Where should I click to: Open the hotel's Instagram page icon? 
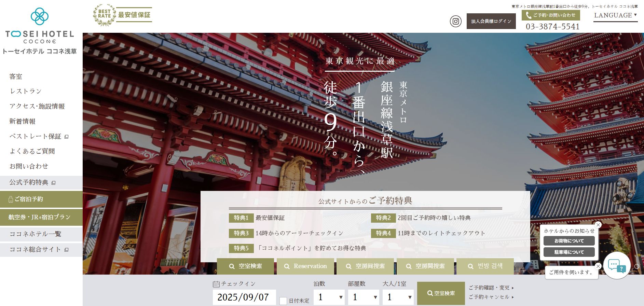tap(455, 21)
